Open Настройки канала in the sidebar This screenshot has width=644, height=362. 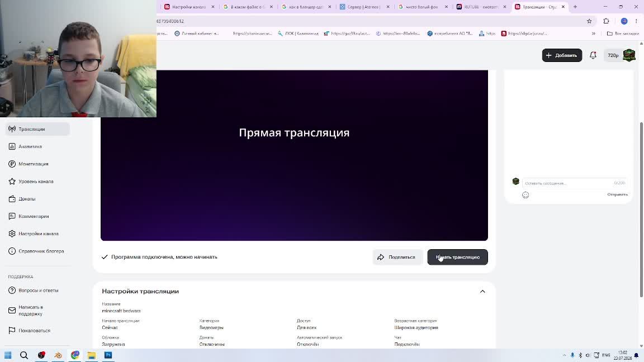[38, 234]
